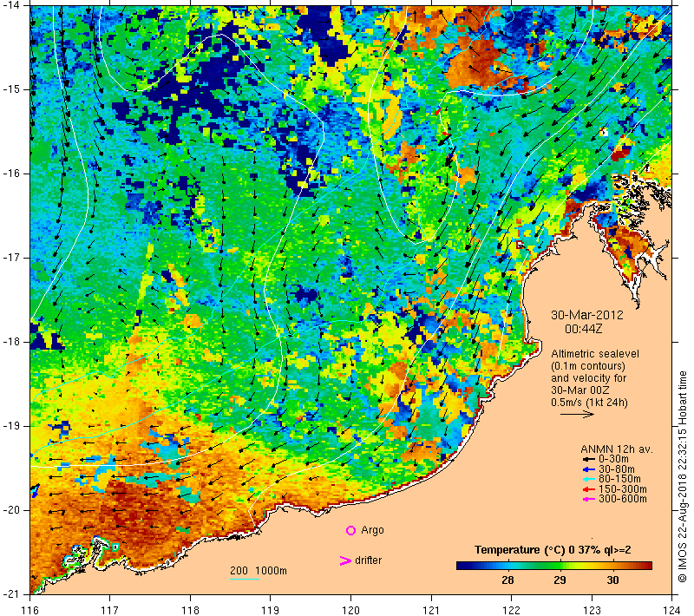
Task: Click longitude axis label 119
Action: pos(271,610)
